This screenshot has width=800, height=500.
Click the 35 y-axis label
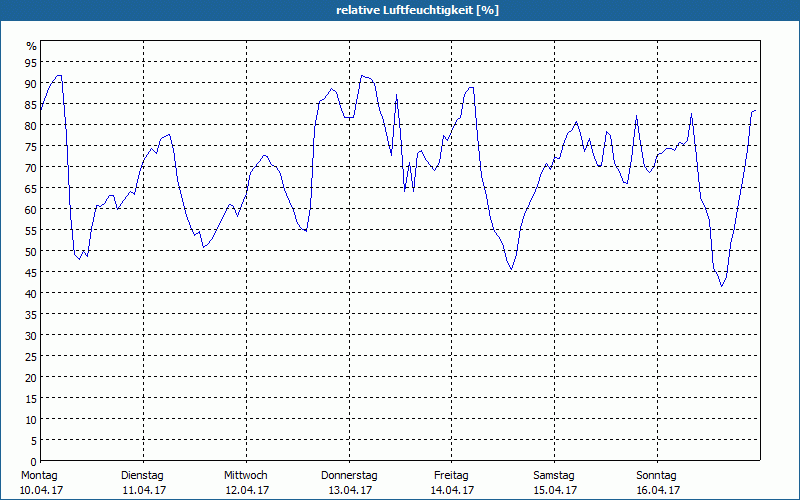click(x=31, y=315)
